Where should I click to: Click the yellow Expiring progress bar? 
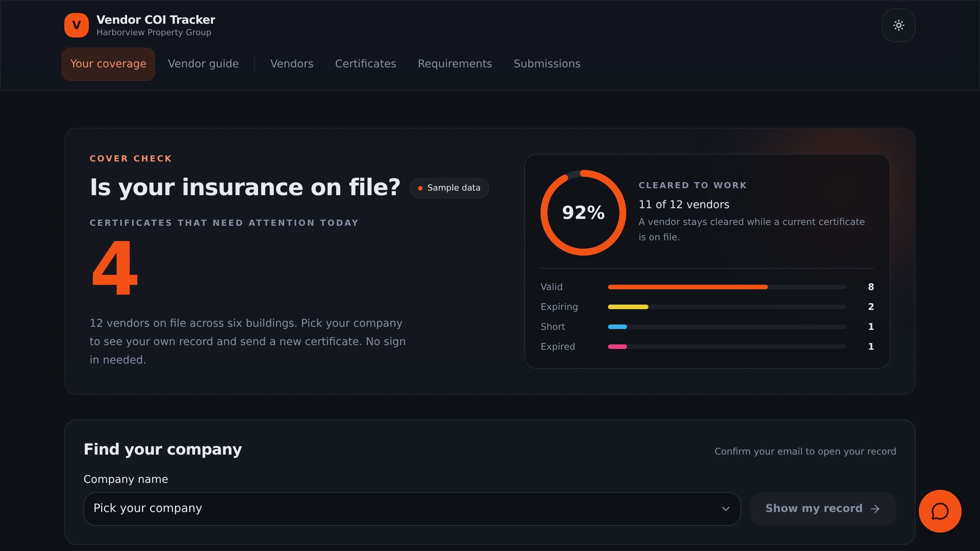click(628, 306)
